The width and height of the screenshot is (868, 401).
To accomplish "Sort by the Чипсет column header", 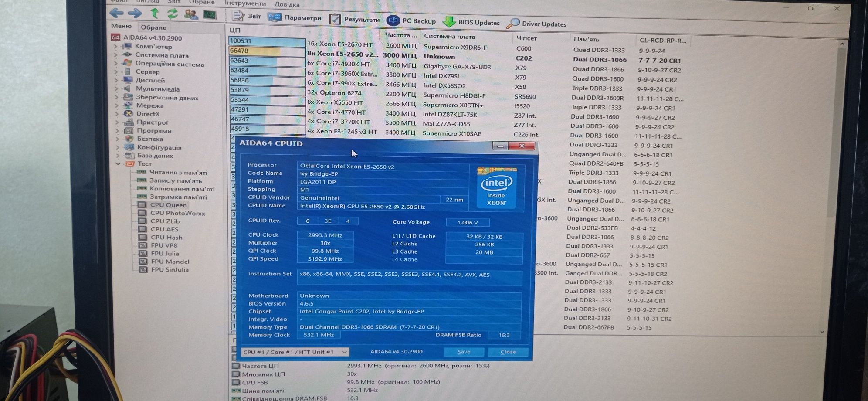I will 526,38.
